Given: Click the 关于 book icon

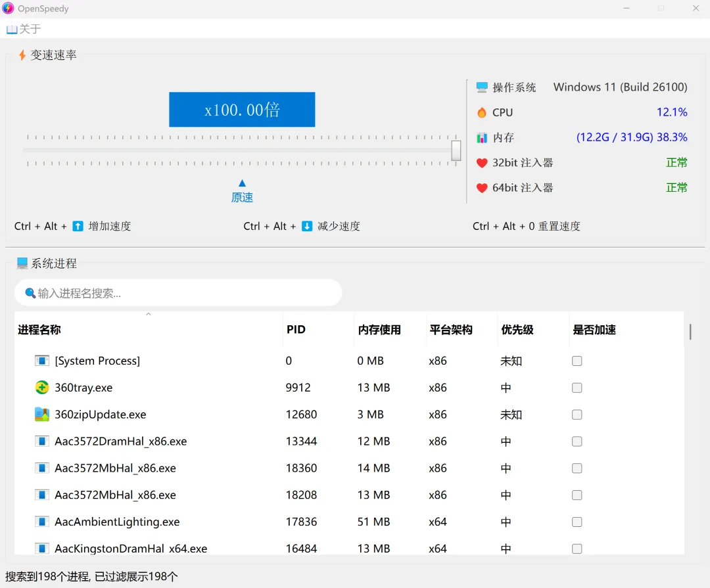Looking at the screenshot, I should point(12,30).
